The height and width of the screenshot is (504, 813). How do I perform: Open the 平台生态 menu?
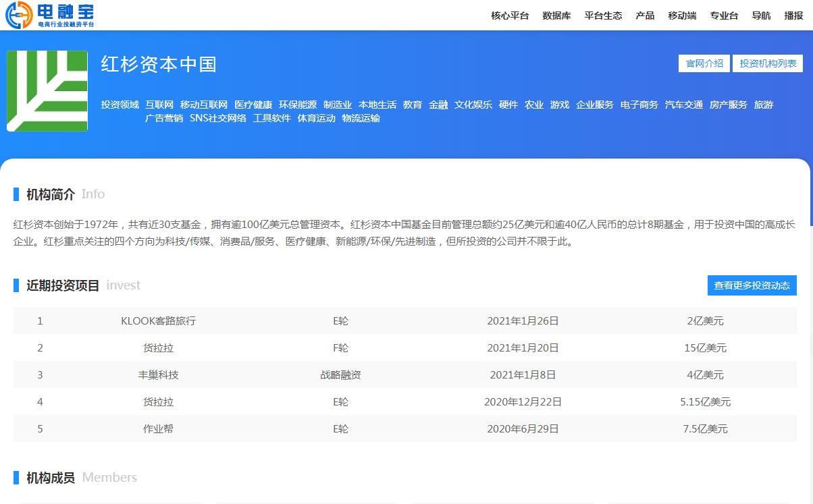click(x=603, y=16)
